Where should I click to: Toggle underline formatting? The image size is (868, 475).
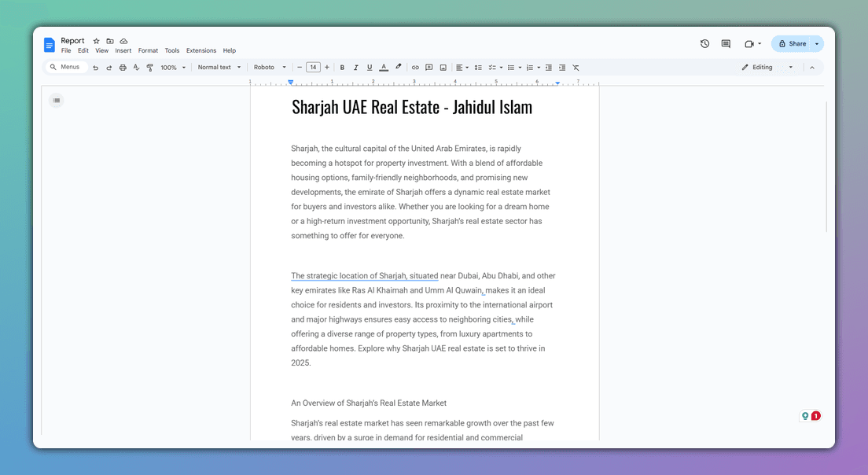[x=369, y=67]
